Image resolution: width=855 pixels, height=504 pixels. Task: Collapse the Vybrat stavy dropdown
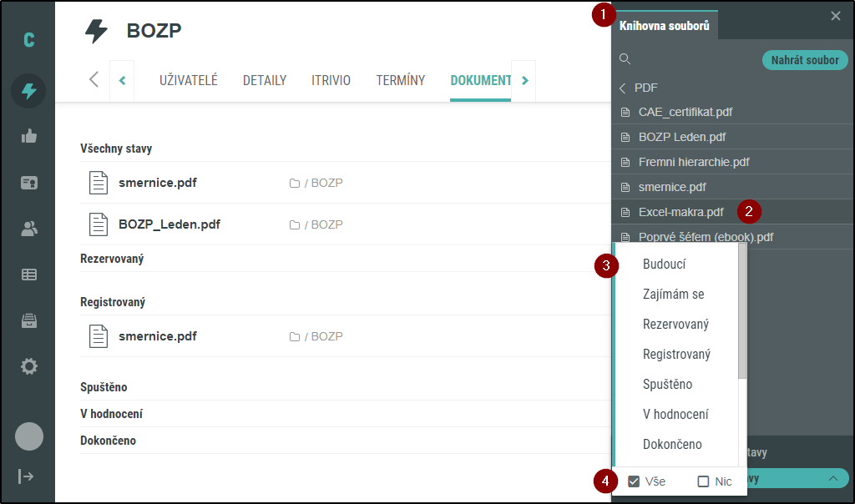(834, 478)
